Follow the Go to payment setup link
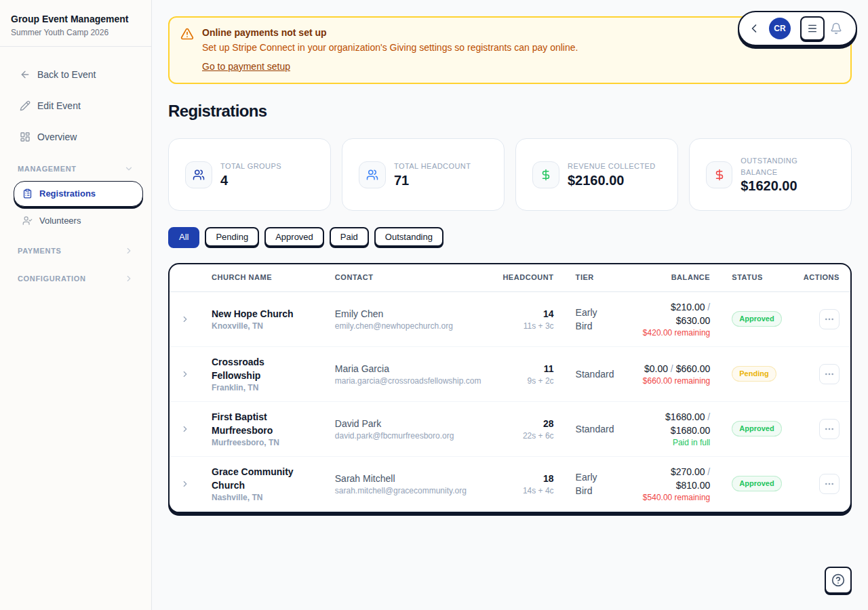 pos(245,66)
